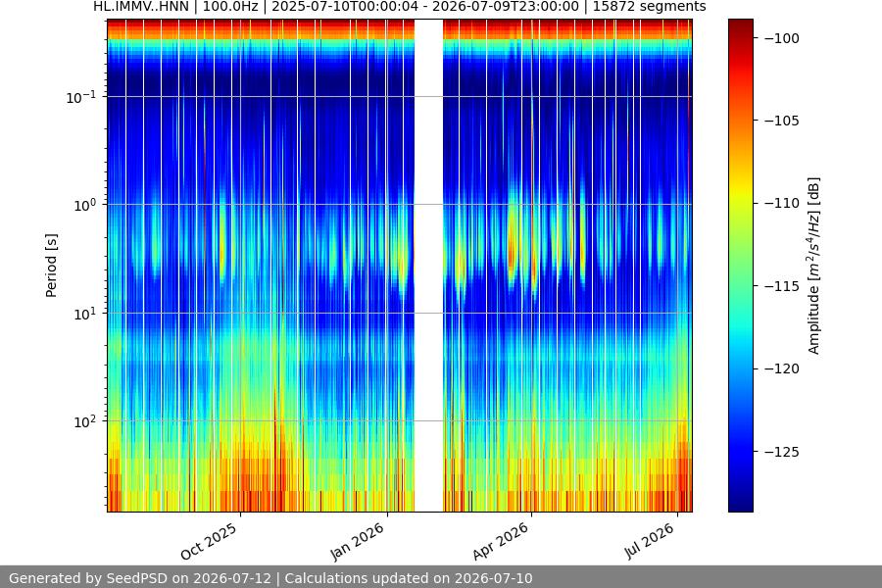Click the -105 colorbar tick label
Image resolution: width=882 pixels, height=588 pixels.
click(782, 121)
